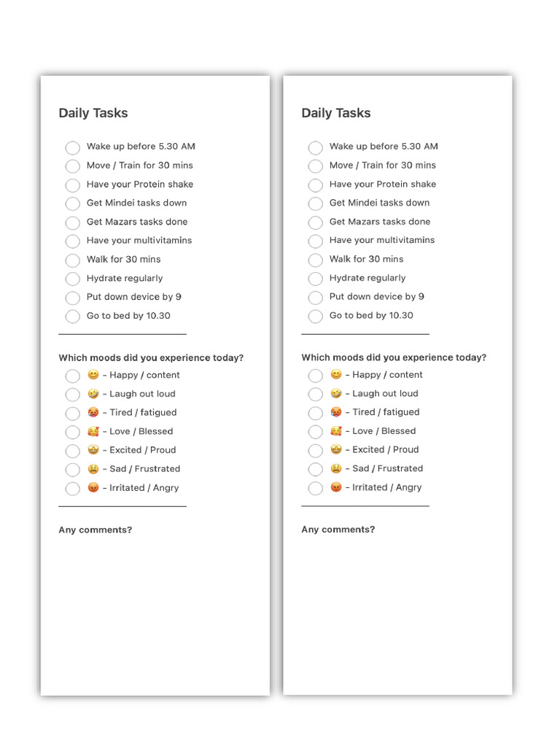Screen dimensions: 560x747
Task: Select 'Walk for 30 mins' in left form
Action: tap(73, 260)
